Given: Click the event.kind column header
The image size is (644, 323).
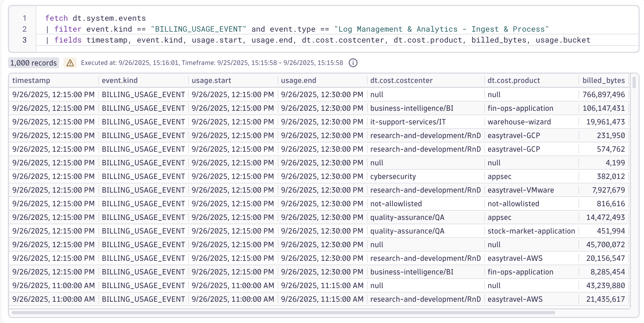Looking at the screenshot, I should tap(120, 80).
